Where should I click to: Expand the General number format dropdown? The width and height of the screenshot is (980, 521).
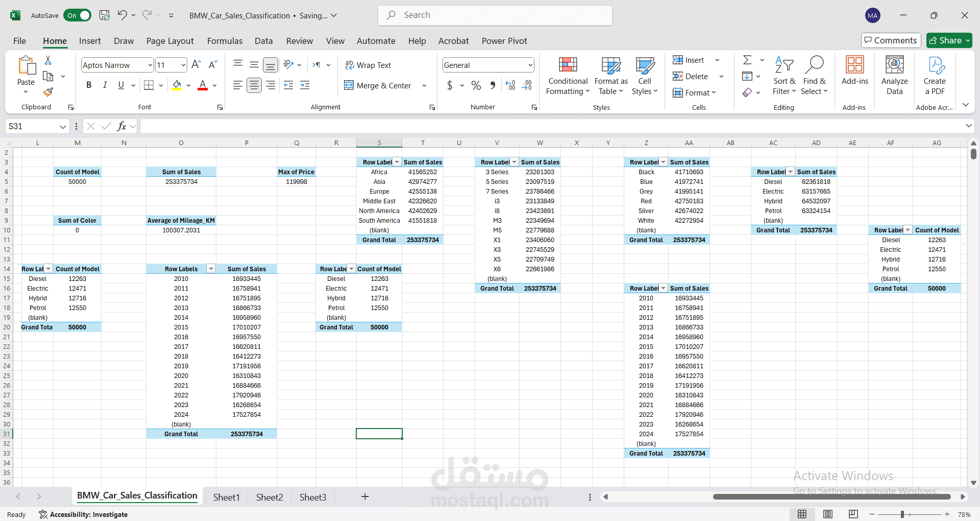pyautogui.click(x=530, y=65)
